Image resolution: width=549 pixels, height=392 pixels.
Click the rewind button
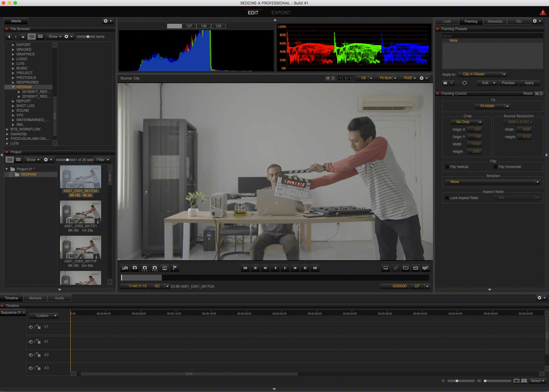pos(265,268)
